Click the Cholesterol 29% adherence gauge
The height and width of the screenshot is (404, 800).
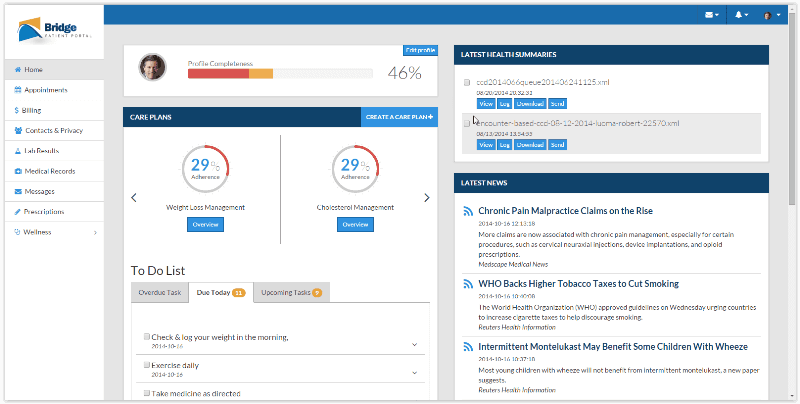point(355,169)
